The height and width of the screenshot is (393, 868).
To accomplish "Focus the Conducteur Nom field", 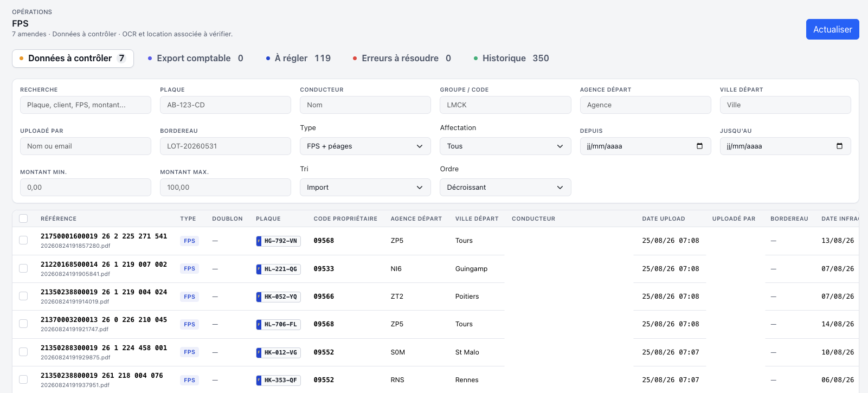I will tap(365, 105).
